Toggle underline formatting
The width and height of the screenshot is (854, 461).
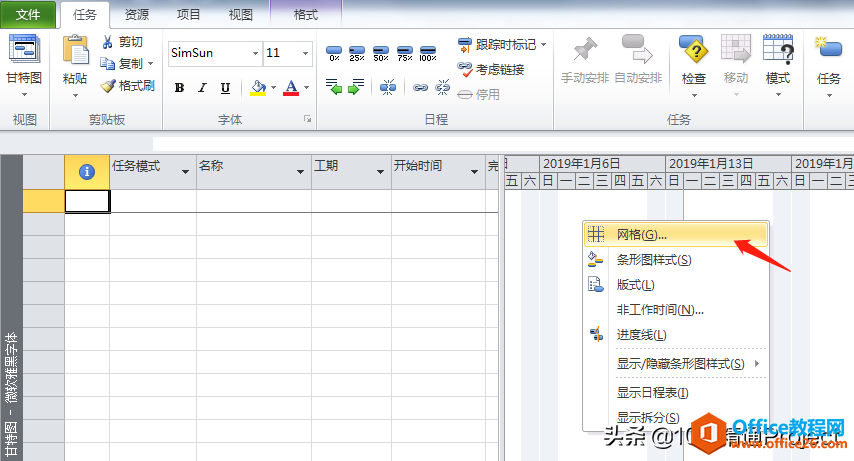click(225, 88)
